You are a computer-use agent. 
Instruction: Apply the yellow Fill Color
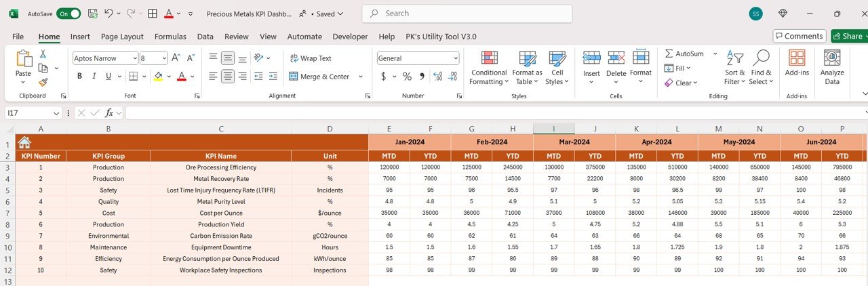pos(158,77)
